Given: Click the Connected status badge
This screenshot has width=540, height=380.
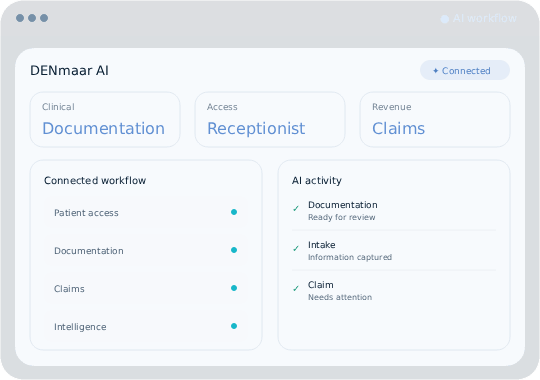Looking at the screenshot, I should 465,70.
